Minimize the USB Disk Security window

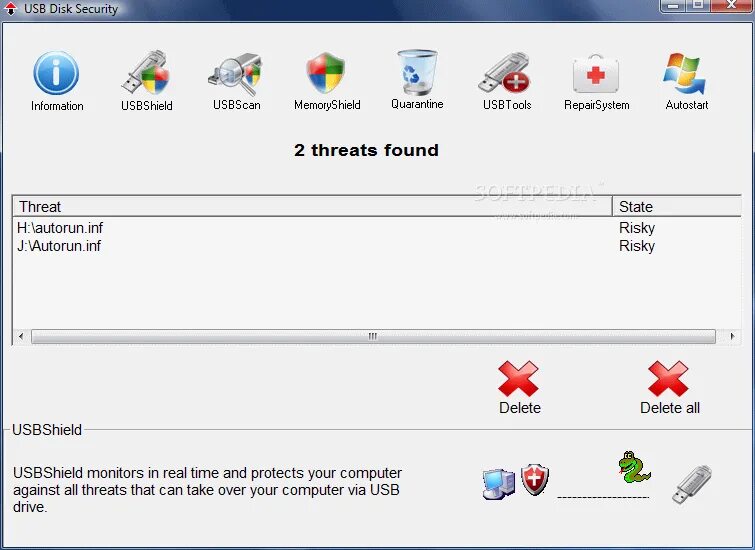pos(673,5)
